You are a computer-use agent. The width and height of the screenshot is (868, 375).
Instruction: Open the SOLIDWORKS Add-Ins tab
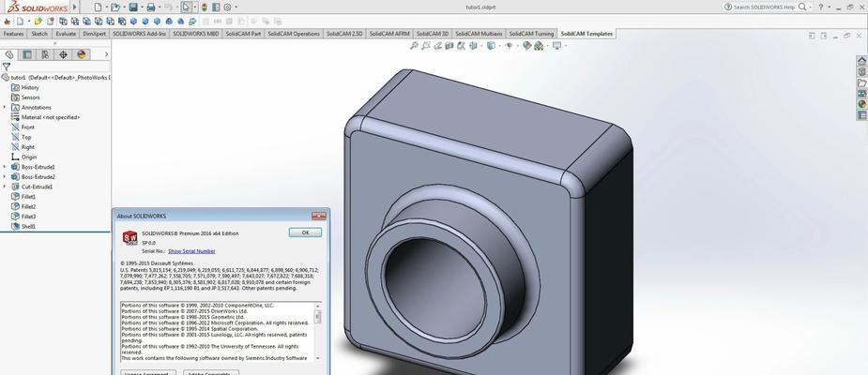click(140, 34)
